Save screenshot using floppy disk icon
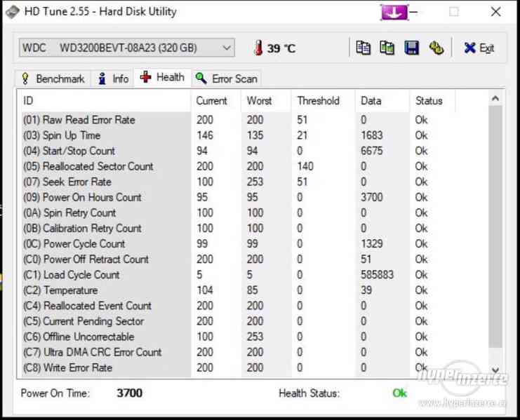This screenshot has height=420, width=520. tap(411, 48)
